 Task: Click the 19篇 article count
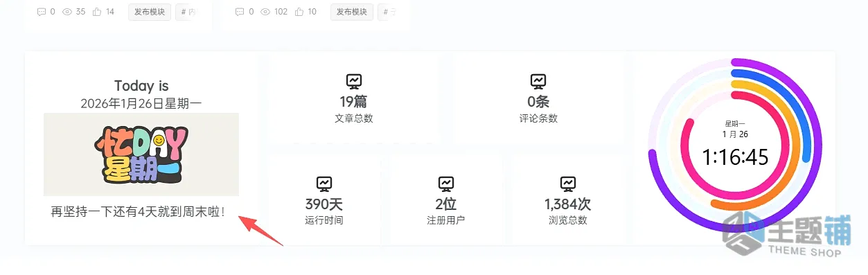pos(354,102)
